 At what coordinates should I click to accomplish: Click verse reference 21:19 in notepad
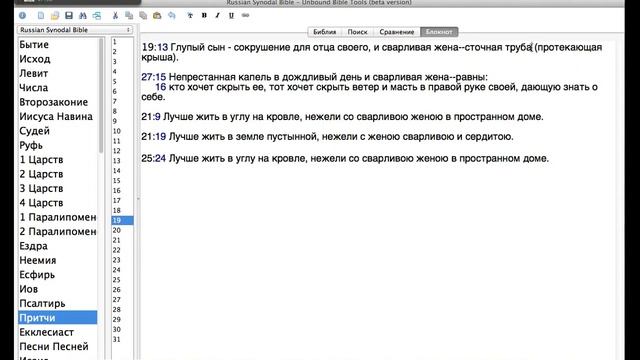coord(154,137)
